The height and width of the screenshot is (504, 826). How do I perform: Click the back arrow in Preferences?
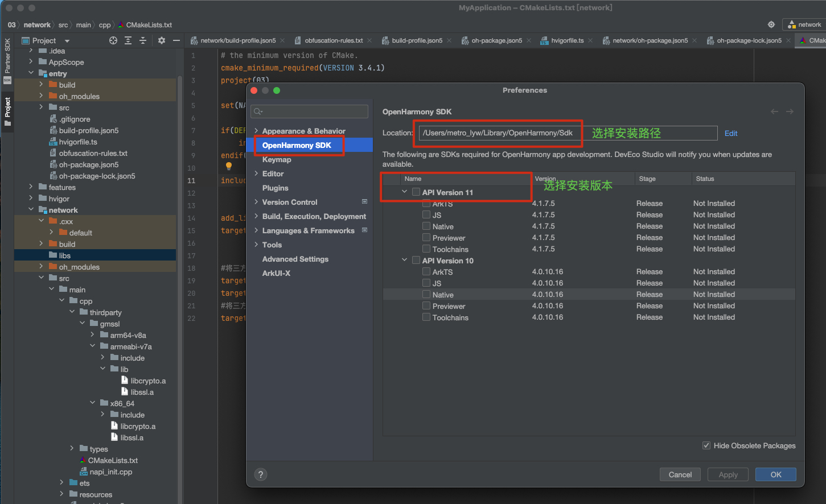coord(774,111)
